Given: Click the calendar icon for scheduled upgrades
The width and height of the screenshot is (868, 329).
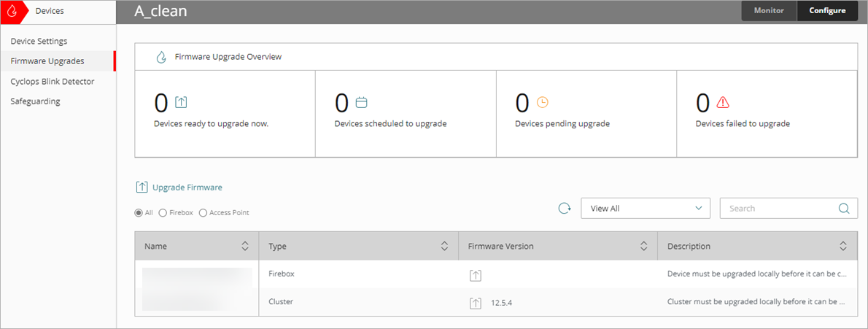Looking at the screenshot, I should coord(361,102).
